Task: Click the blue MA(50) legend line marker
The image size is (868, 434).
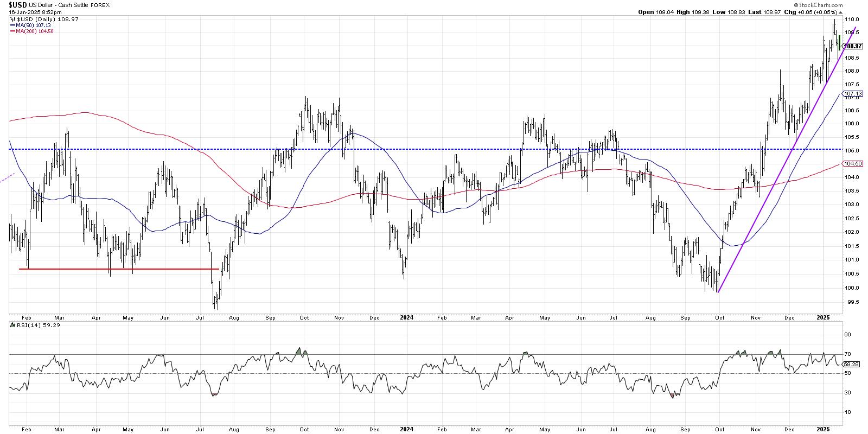Action: pos(12,25)
